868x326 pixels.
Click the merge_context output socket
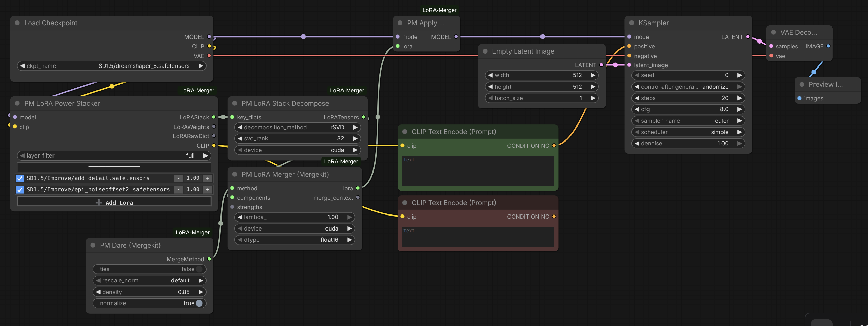(x=358, y=197)
